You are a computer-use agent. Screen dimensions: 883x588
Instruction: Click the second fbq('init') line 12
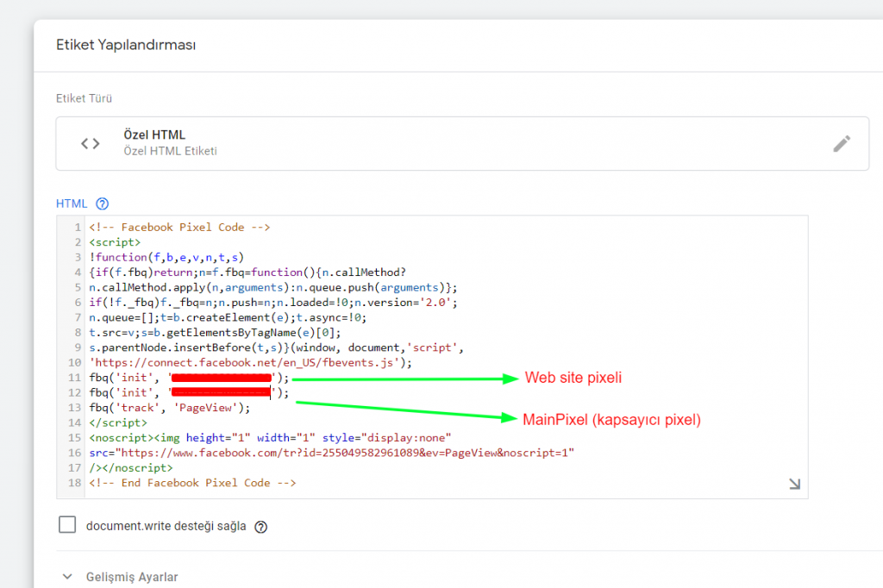click(x=189, y=393)
